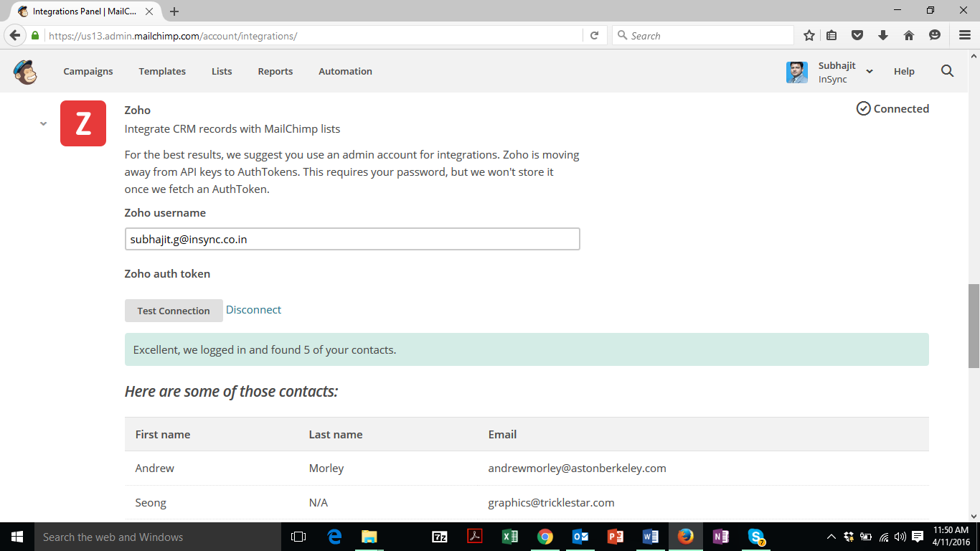
Task: Open the Campaigns menu
Action: coord(88,71)
